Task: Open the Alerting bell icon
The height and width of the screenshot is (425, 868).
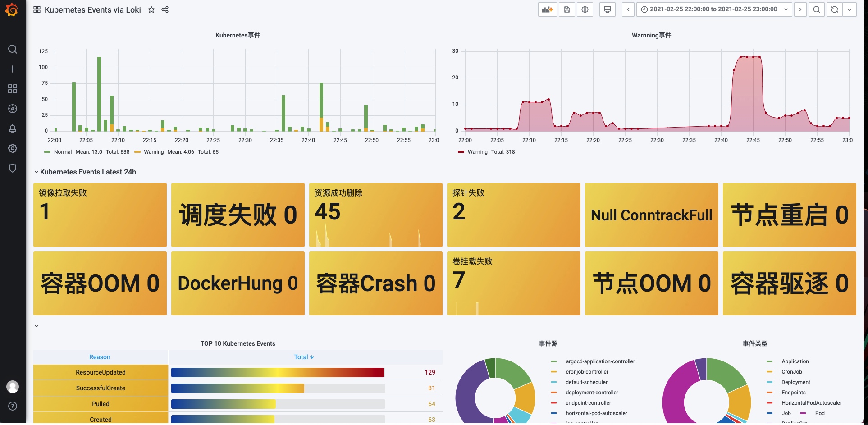Action: (13, 128)
